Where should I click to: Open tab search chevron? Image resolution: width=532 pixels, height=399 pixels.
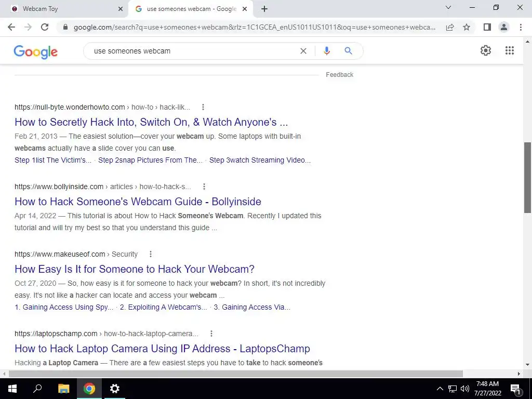(448, 7)
